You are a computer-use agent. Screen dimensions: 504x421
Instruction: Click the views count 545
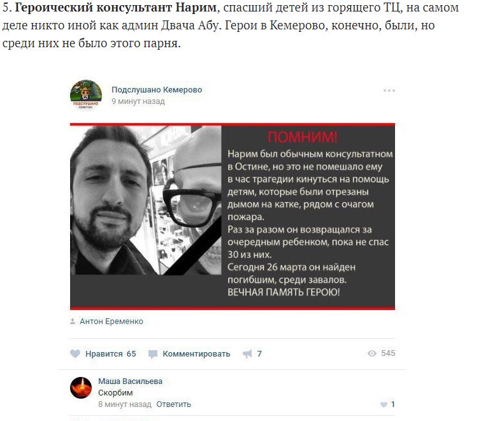(x=388, y=353)
